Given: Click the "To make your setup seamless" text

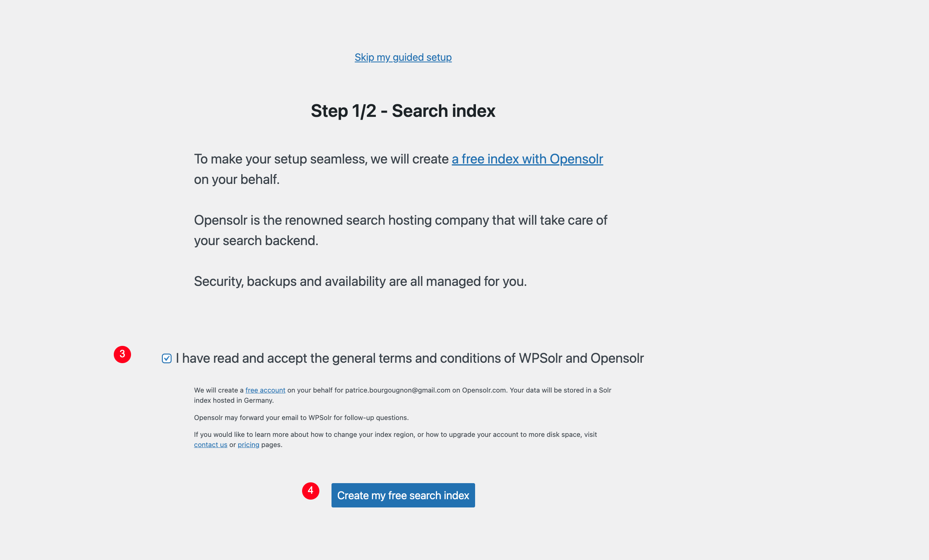Looking at the screenshot, I should [x=321, y=159].
